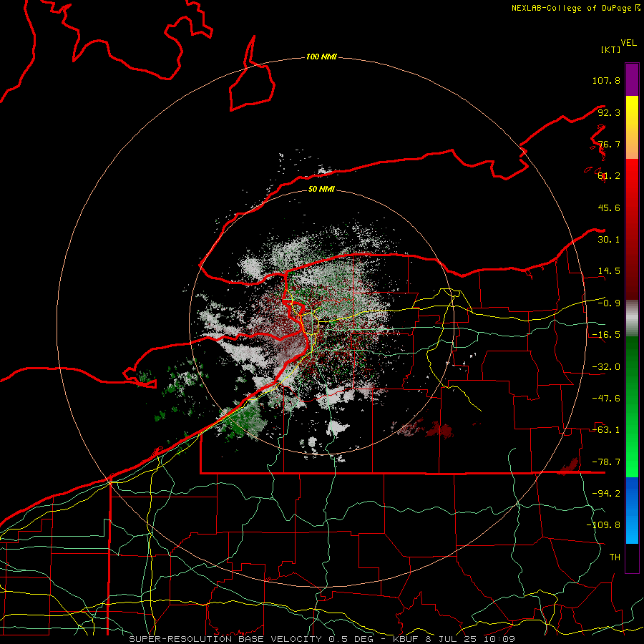The width and height of the screenshot is (644, 644).
Task: Click the -109.8 velocity scale value
Action: pyautogui.click(x=603, y=525)
